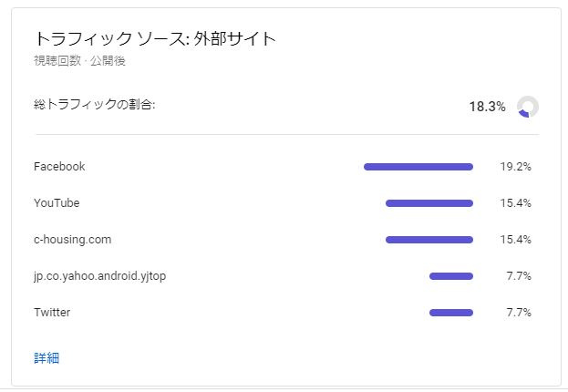
Task: Click the 15.4% value beside c-housing.com
Action: (515, 240)
